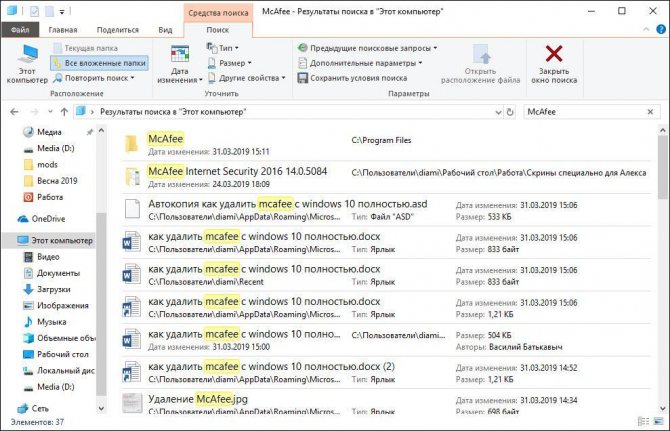This screenshot has height=431, width=670.
Task: Open the 'Размер' filter dropdown
Action: [x=229, y=63]
